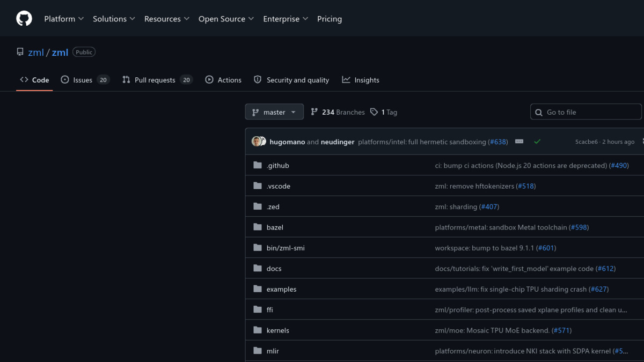Open the zml repository name link
644x362 pixels.
click(x=60, y=52)
